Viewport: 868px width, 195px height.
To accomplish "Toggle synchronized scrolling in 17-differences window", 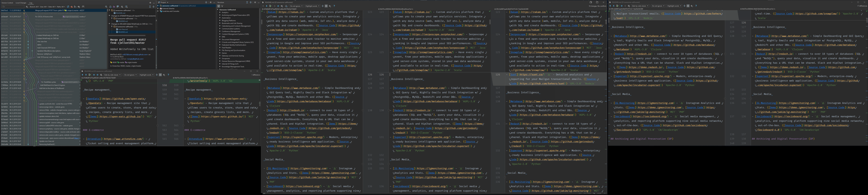I will 688,6.
